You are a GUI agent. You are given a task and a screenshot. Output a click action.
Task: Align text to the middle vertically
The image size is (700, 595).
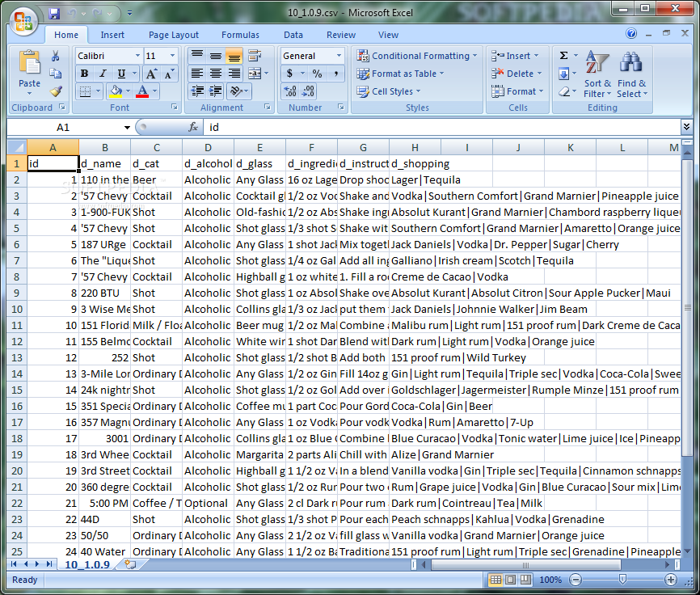(x=216, y=56)
